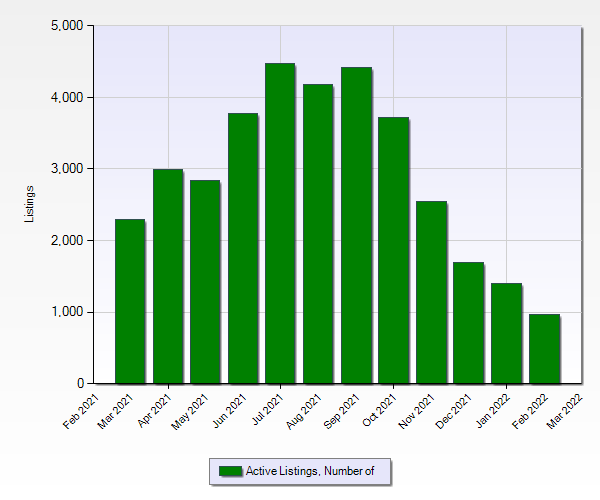The image size is (600, 500).
Task: Click the Aug 2021 bar
Action: [x=318, y=234]
